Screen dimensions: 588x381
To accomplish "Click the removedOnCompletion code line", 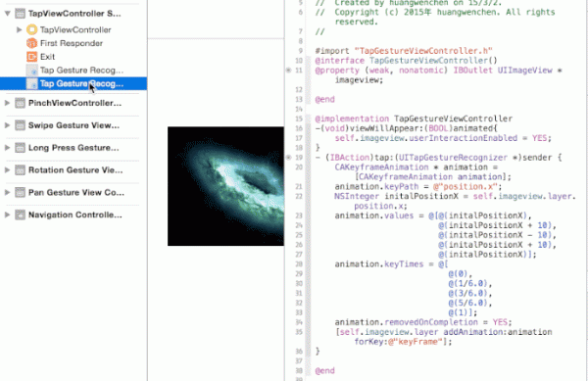I will pos(423,322).
